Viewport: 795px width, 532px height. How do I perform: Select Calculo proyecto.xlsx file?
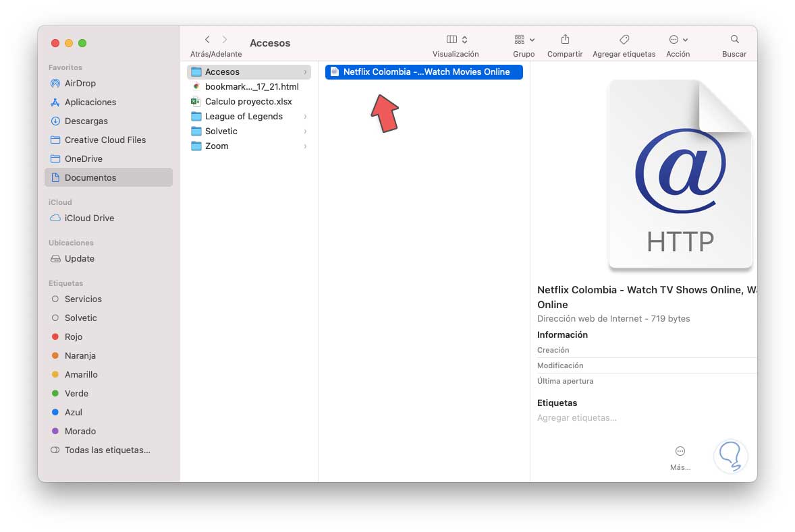[x=248, y=101]
